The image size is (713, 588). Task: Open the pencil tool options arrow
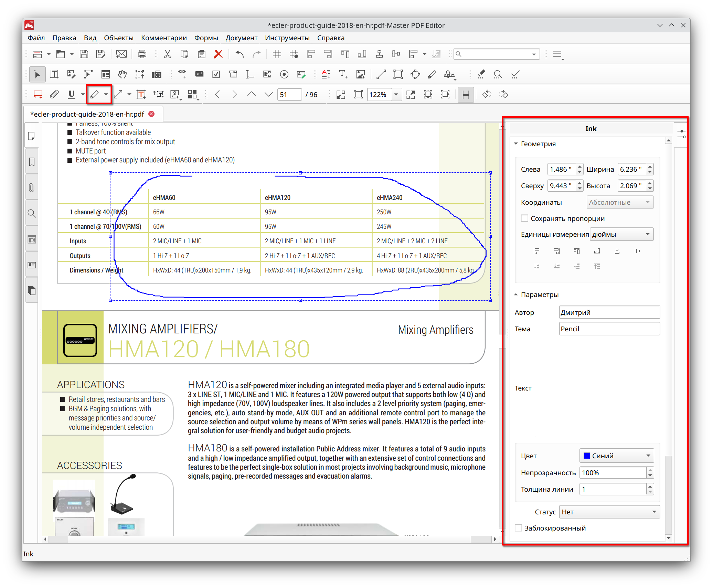coord(106,94)
